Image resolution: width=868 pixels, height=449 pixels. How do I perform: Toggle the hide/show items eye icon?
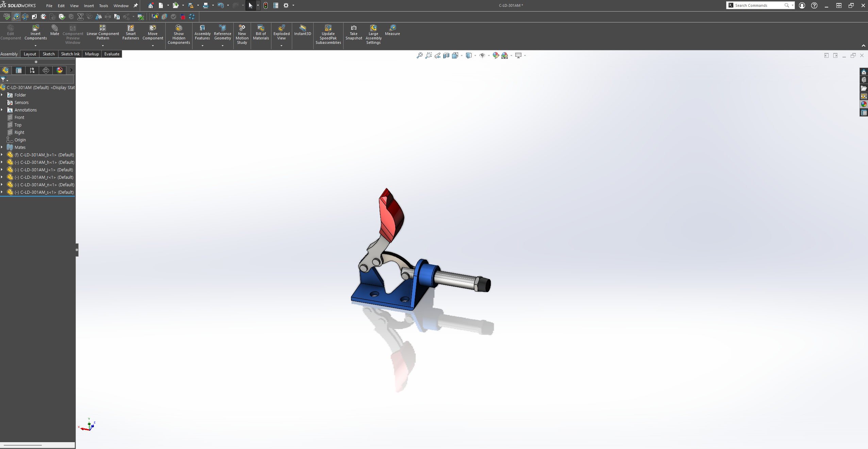(x=482, y=55)
